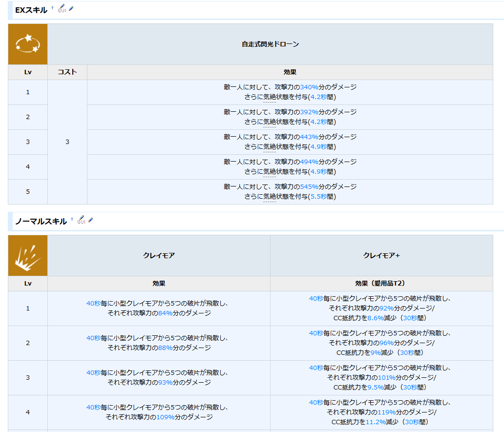Screen dimensions: 504x432
Task: Click the claymore explosion skill icon
Action: click(x=28, y=256)
